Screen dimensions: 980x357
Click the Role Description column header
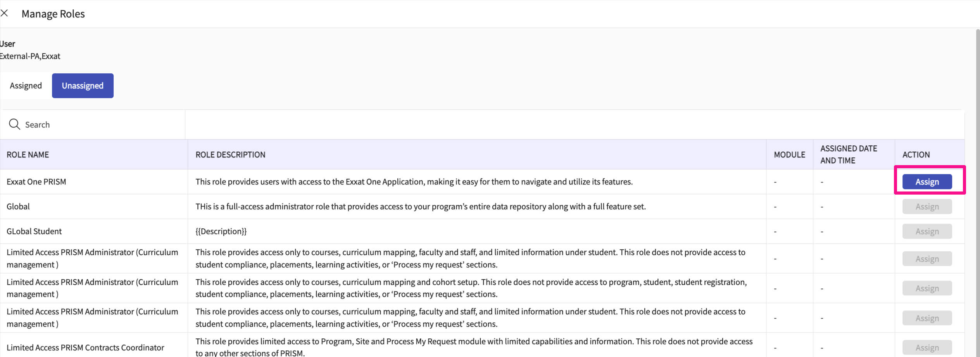[x=230, y=155]
